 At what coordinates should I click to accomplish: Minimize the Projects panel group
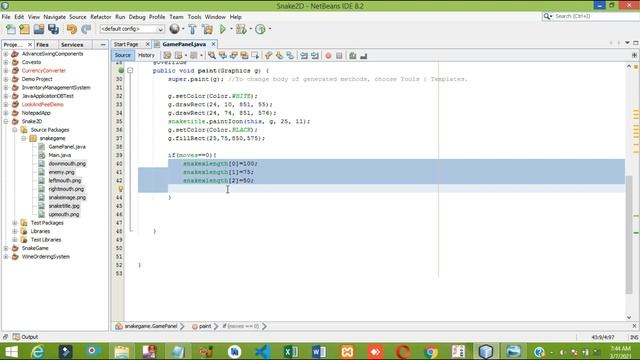tap(103, 44)
